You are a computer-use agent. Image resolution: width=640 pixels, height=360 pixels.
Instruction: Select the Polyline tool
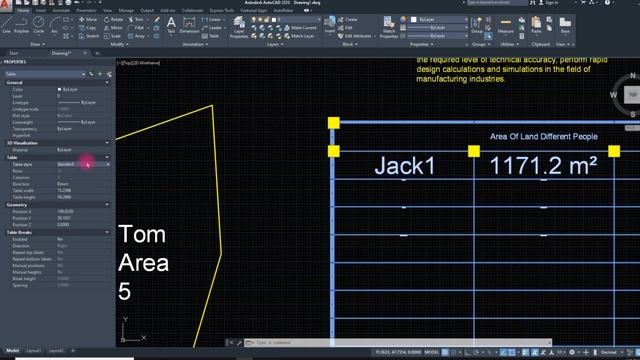(x=21, y=24)
